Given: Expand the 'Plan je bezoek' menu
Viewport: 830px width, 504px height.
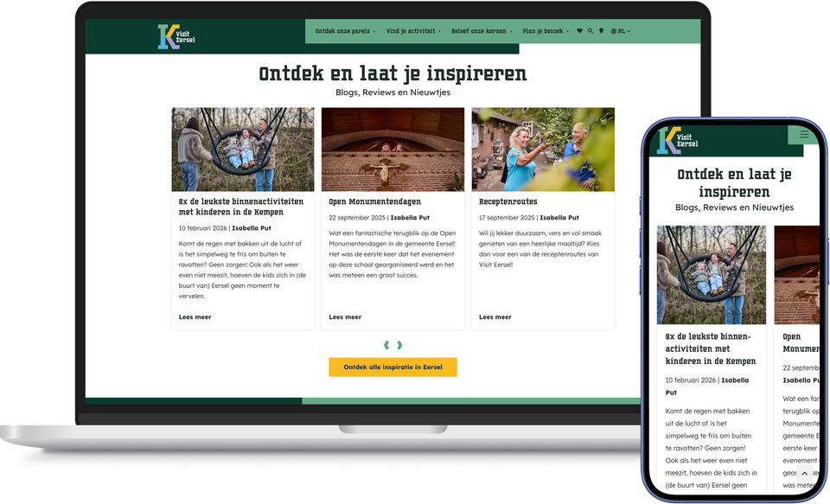Looking at the screenshot, I should (546, 31).
